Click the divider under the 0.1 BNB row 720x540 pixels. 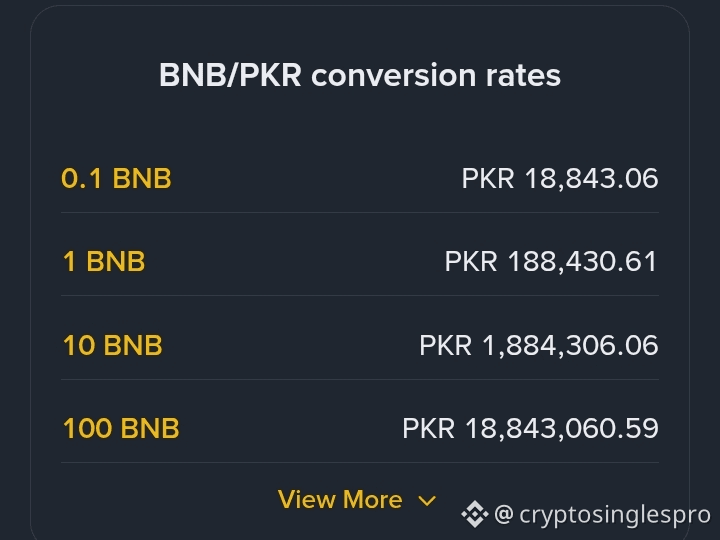click(x=360, y=213)
